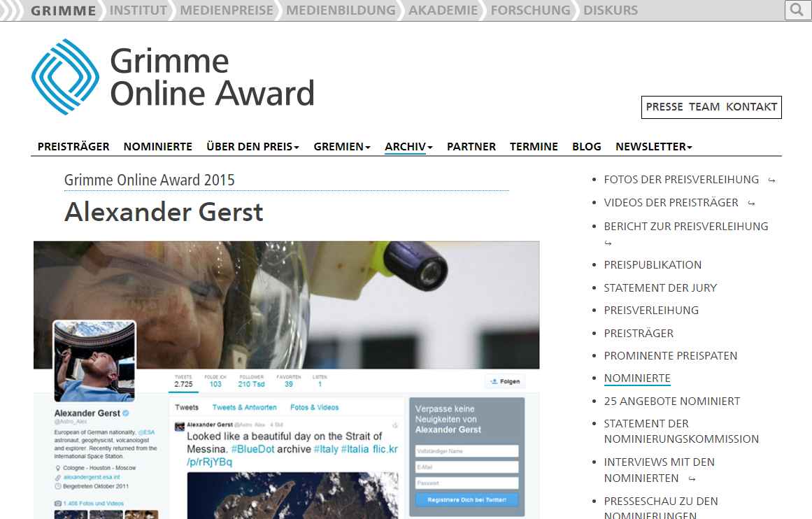The width and height of the screenshot is (812, 519).
Task: Open 1.408 Fotos und Videos link
Action: click(93, 504)
